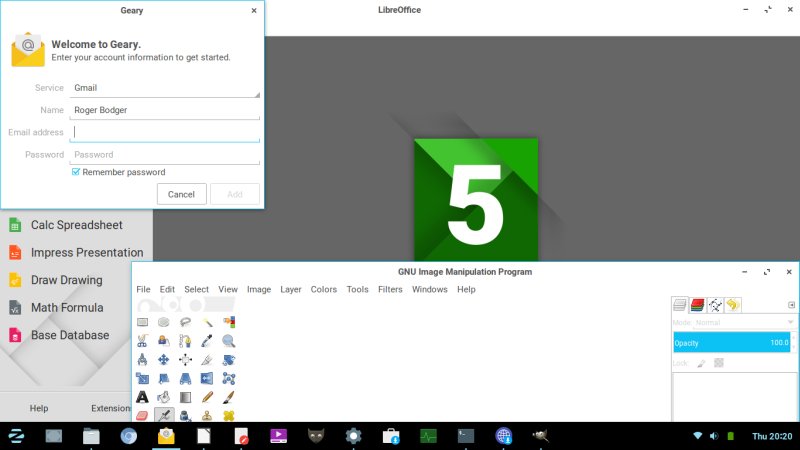800x450 pixels.
Task: Create a Math Formula in LibreOffice
Action: [56, 308]
